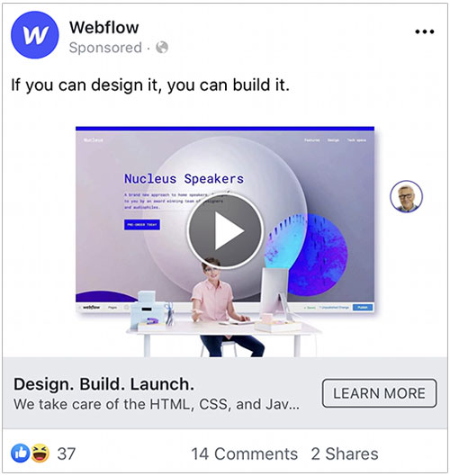Open the Webflow page name link
Screen dimensions: 450x476
pos(104,27)
